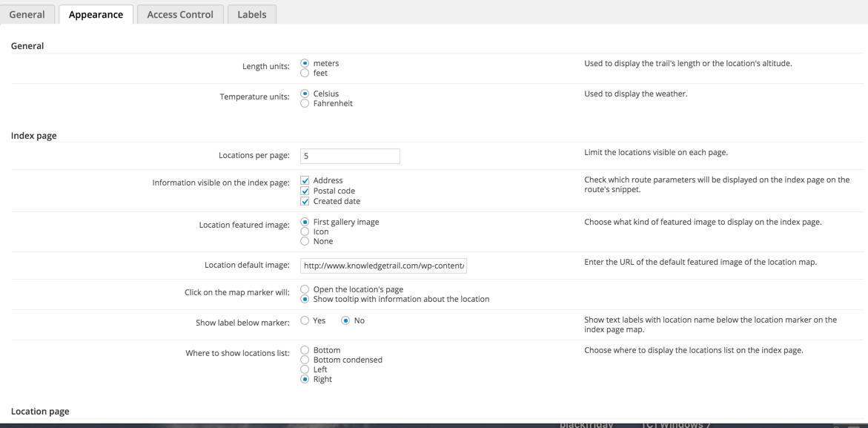
Task: Switch to the General tab
Action: tap(27, 14)
